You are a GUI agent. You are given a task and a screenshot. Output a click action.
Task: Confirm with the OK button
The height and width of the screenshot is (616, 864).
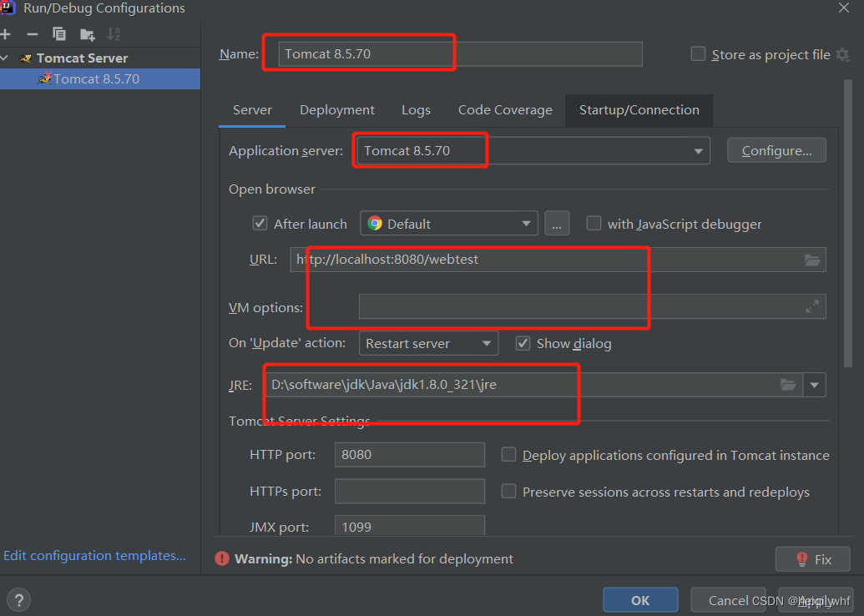coord(640,600)
